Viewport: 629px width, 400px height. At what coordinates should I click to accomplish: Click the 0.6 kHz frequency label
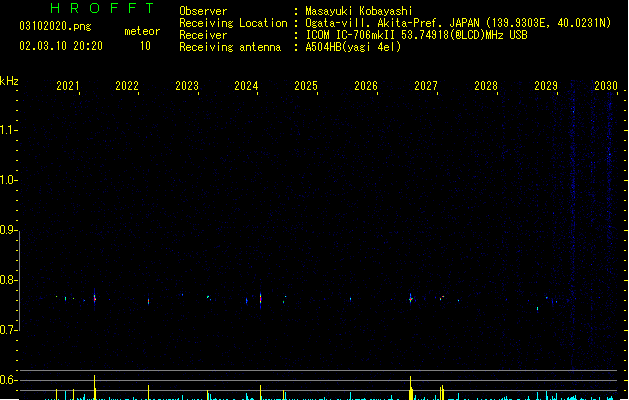pos(8,380)
